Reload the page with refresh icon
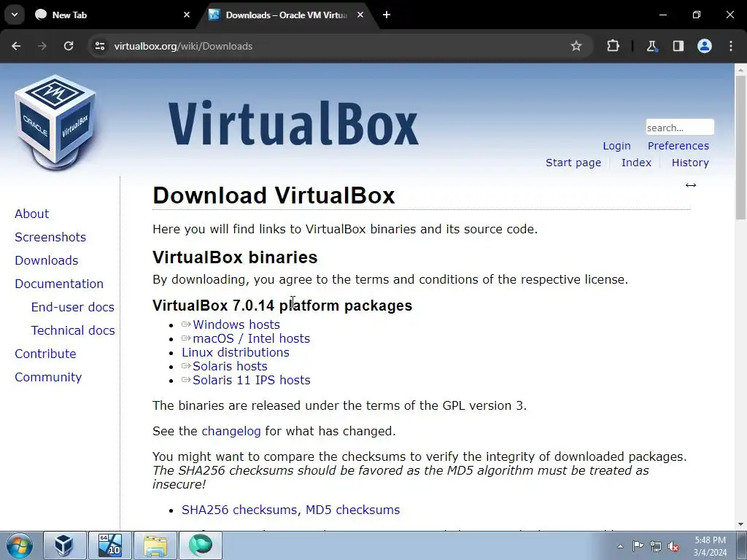Image resolution: width=747 pixels, height=560 pixels. 69,46
